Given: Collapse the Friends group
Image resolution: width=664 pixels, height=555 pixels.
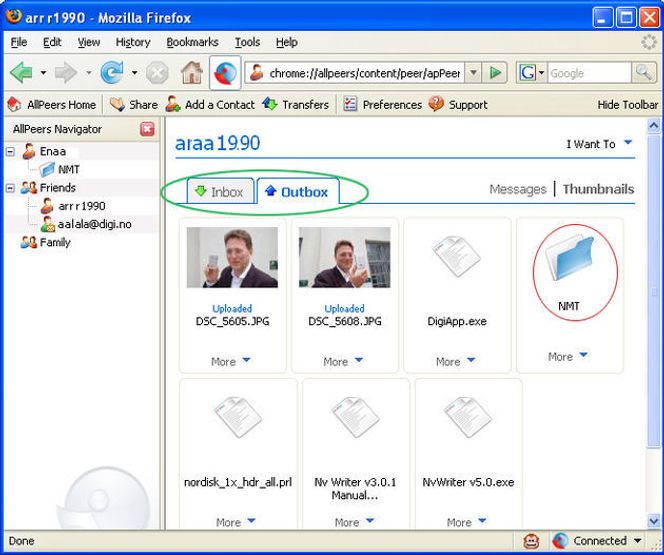Looking at the screenshot, I should coord(10,188).
